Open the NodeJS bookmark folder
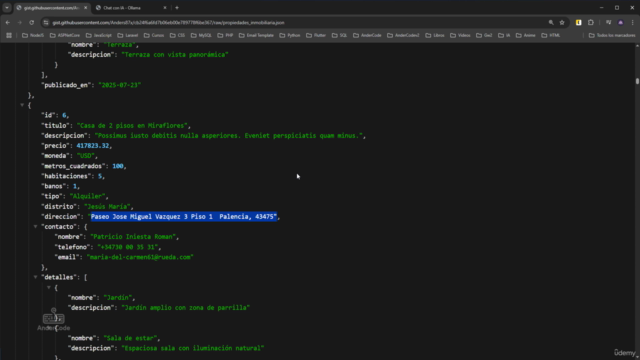The width and height of the screenshot is (640, 360). coord(33,36)
